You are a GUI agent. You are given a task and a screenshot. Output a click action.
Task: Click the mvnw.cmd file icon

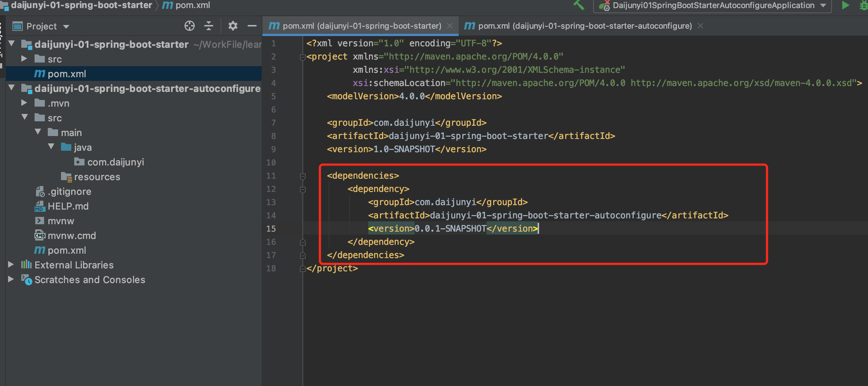40,235
